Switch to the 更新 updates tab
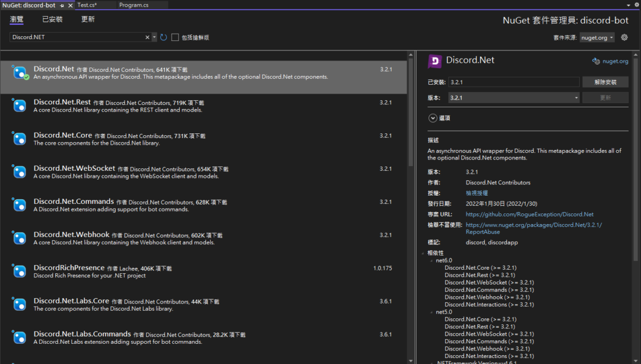 click(88, 19)
